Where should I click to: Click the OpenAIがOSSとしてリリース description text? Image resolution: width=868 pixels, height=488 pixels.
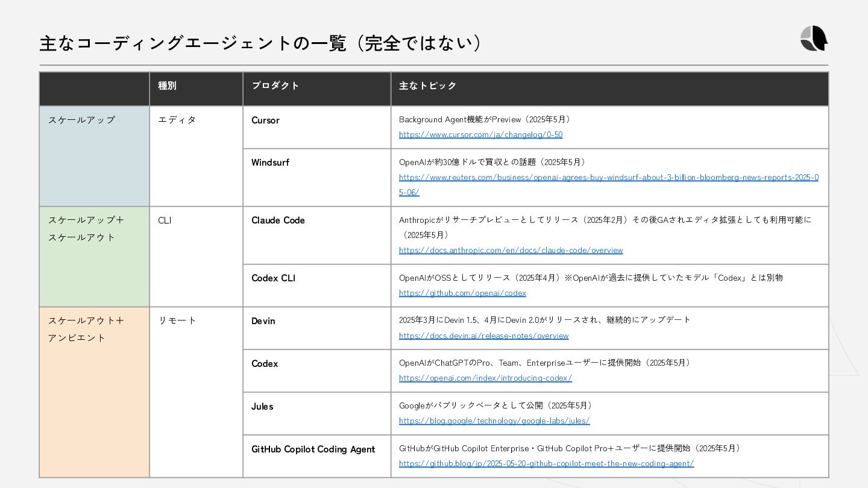coord(591,278)
